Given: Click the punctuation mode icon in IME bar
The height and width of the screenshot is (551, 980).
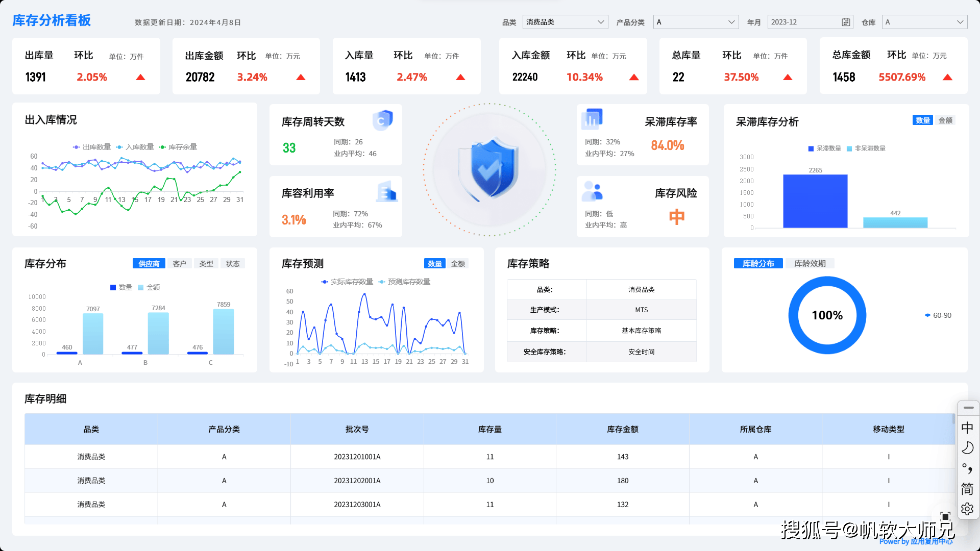Looking at the screenshot, I should (967, 468).
